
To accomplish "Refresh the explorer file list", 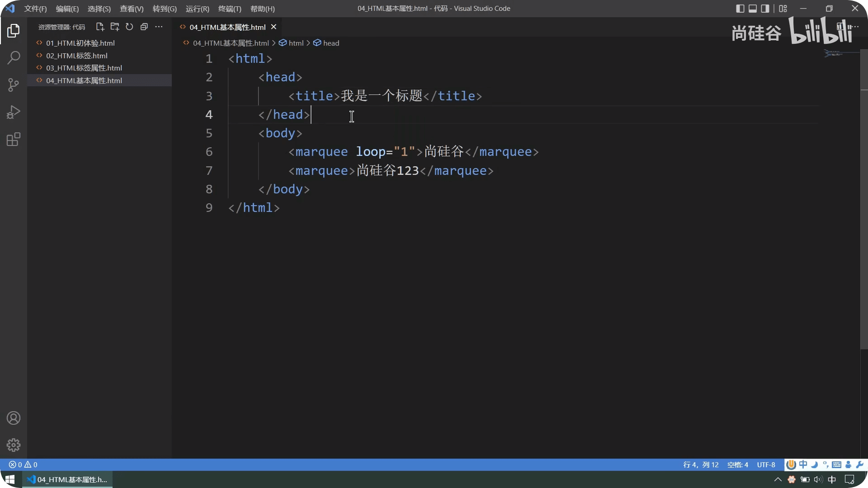I will [x=129, y=27].
